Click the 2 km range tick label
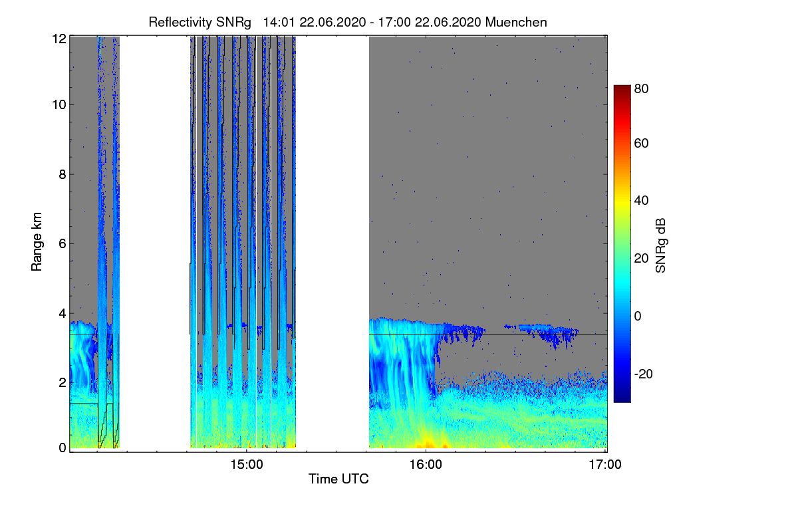Screen dimensions: 798x532 (x=63, y=382)
